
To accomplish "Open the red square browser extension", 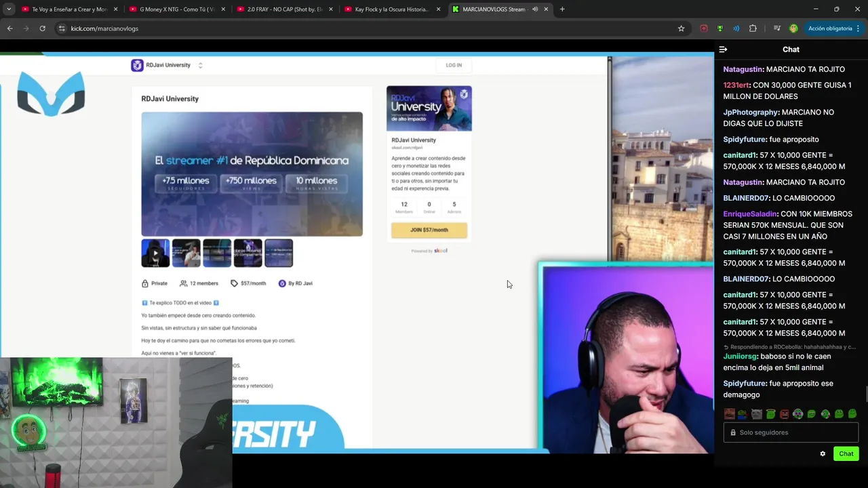I will tap(704, 28).
